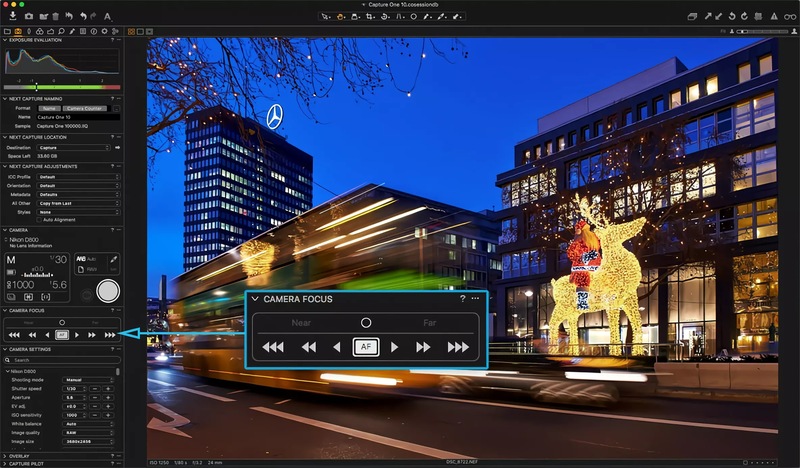Image resolution: width=800 pixels, height=468 pixels.
Task: Click the Live View icon beside shutter button
Action: click(x=87, y=294)
